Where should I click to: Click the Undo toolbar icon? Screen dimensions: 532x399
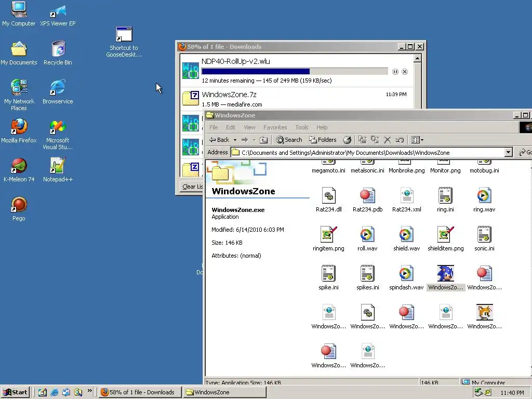(400, 140)
